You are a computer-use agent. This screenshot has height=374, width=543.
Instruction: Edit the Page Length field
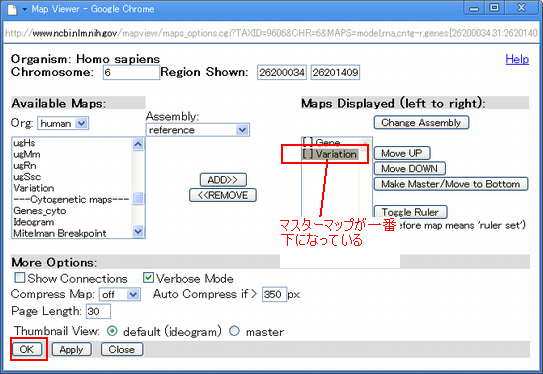[98, 311]
